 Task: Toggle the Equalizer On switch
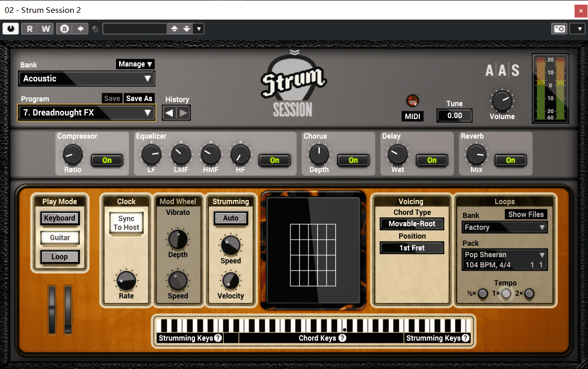click(x=274, y=160)
